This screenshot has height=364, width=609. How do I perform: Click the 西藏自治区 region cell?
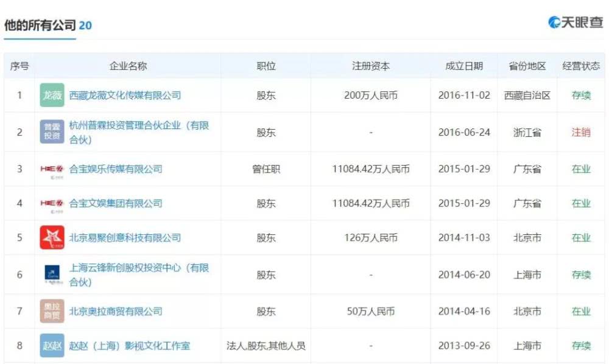[x=527, y=95]
